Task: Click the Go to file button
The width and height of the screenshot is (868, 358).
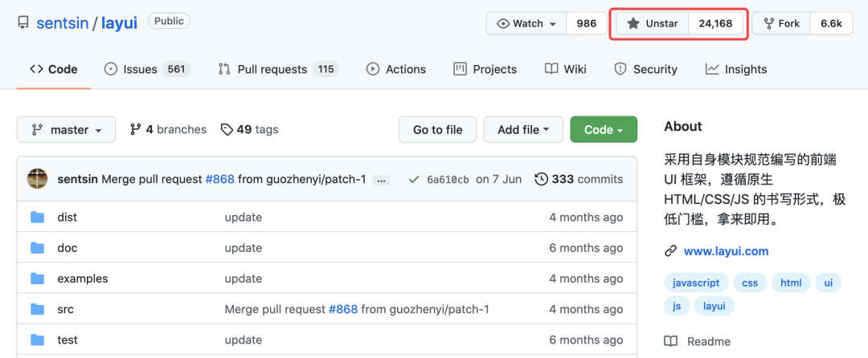Action: point(437,129)
